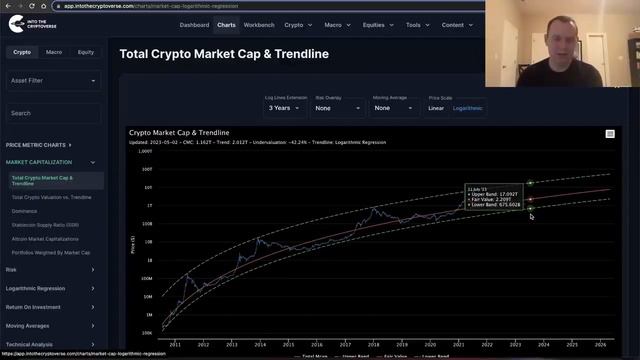Click the Total Crypto Market Cap heading
640x360 pixels.
pos(224,54)
